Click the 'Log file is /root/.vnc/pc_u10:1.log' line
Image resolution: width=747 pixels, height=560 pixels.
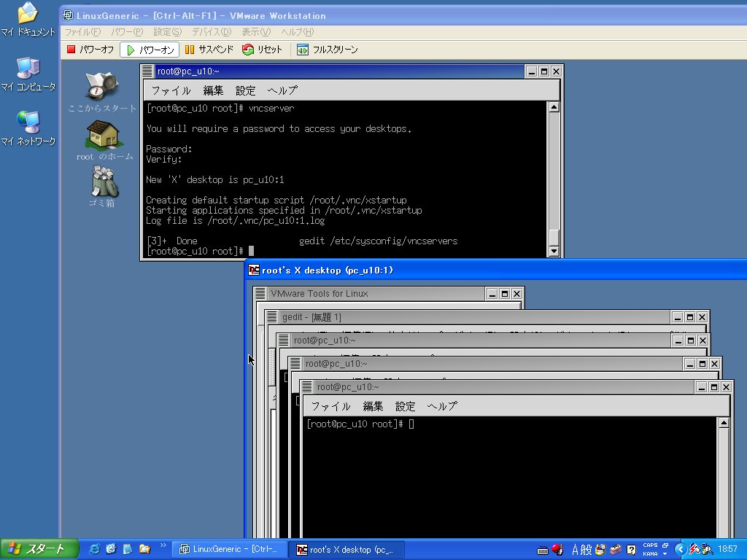236,220
